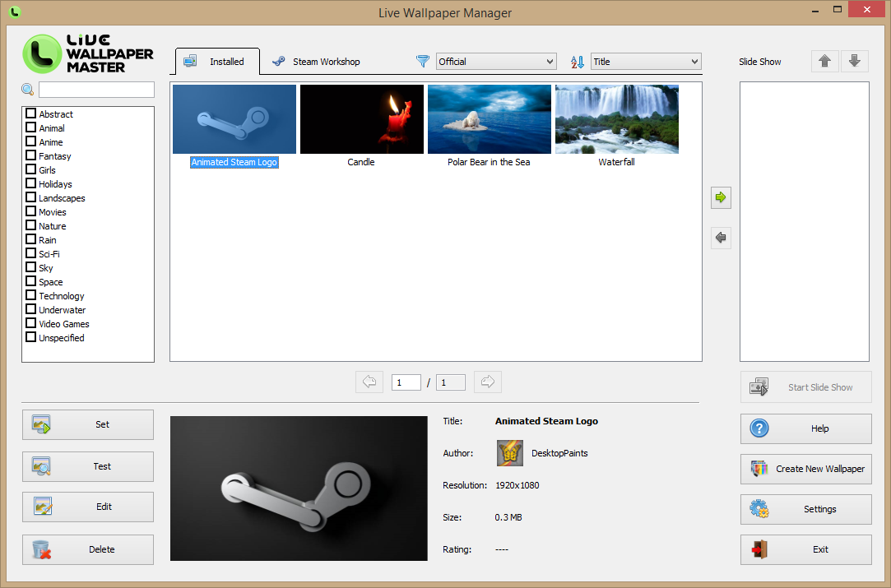Select the Candle wallpaper thumbnail
This screenshot has height=588, width=891.
pyautogui.click(x=361, y=119)
